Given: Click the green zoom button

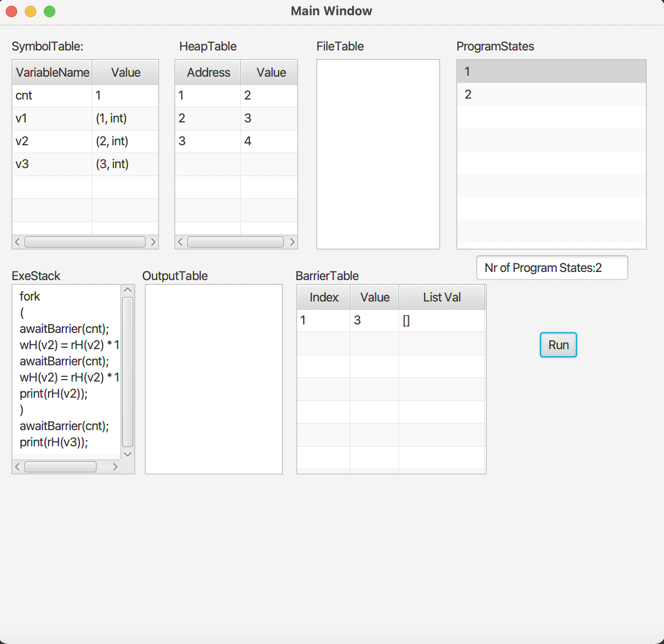Looking at the screenshot, I should click(50, 11).
